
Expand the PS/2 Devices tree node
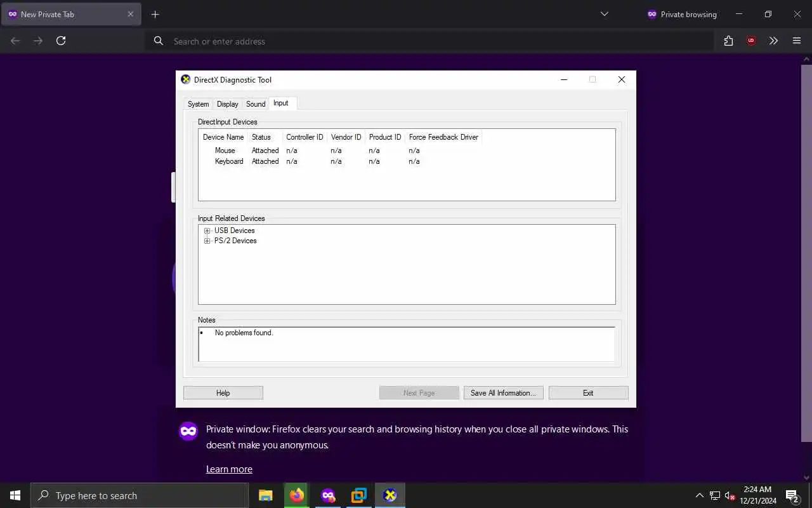pyautogui.click(x=207, y=241)
